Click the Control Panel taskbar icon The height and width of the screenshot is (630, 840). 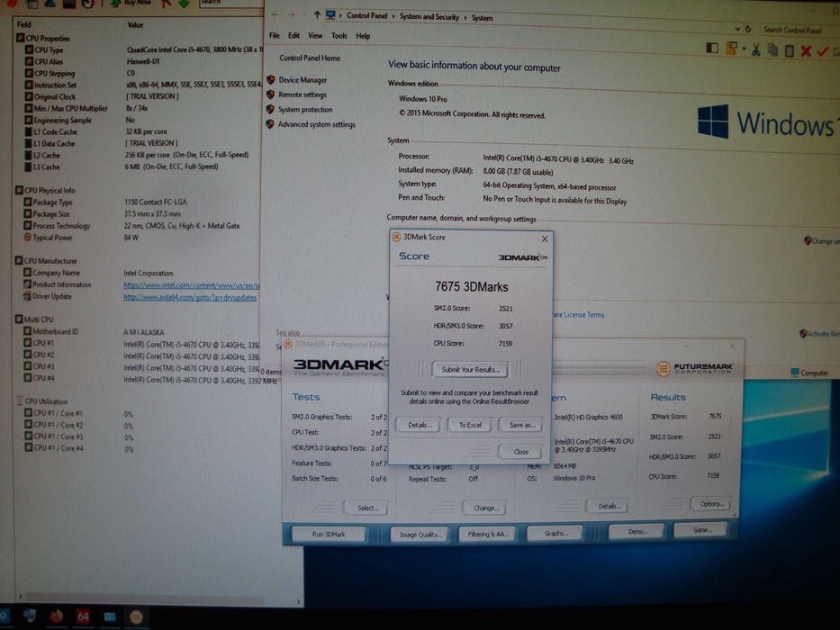[110, 617]
